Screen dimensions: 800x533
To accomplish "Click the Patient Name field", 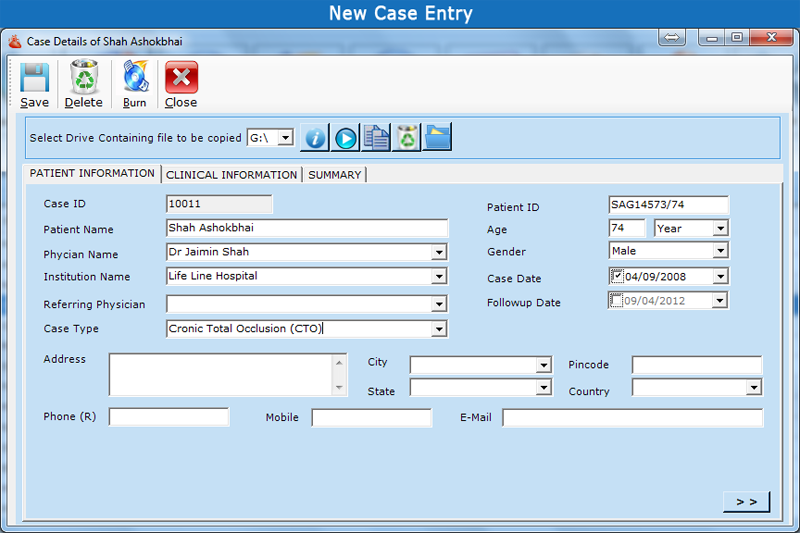I will tap(307, 228).
